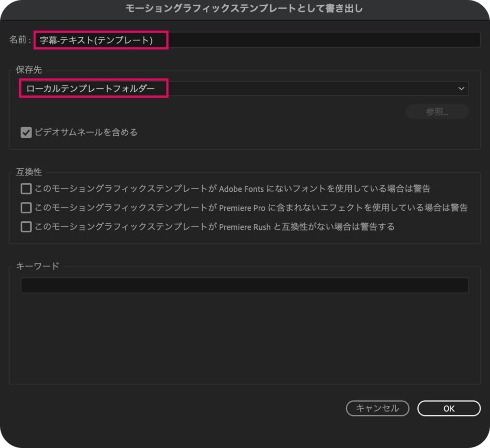Viewport: 490px width, 448px height.
Task: Click the Premiere Pro effects warning label text
Action: coord(251,208)
